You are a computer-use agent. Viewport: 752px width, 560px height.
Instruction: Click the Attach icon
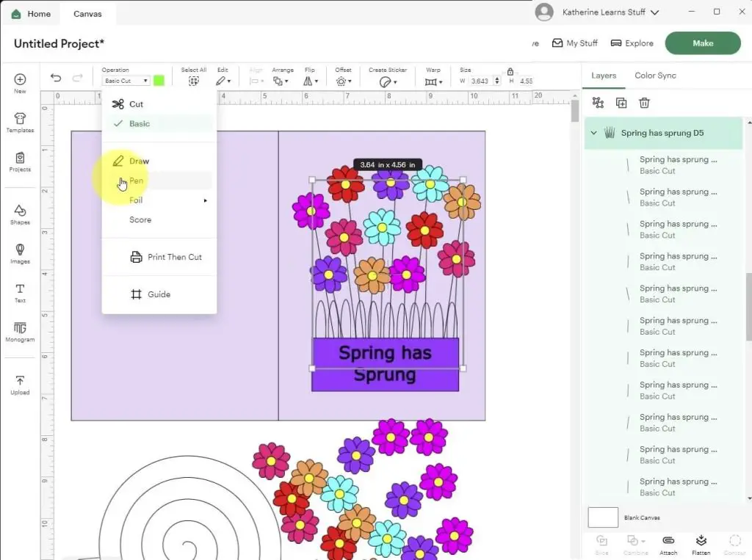point(668,541)
